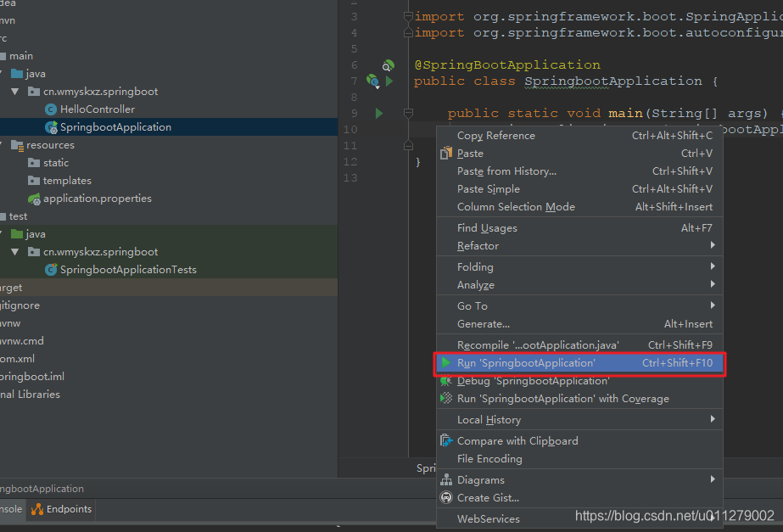Click the test java folder icon
Screen dimensions: 783x532
point(17,234)
